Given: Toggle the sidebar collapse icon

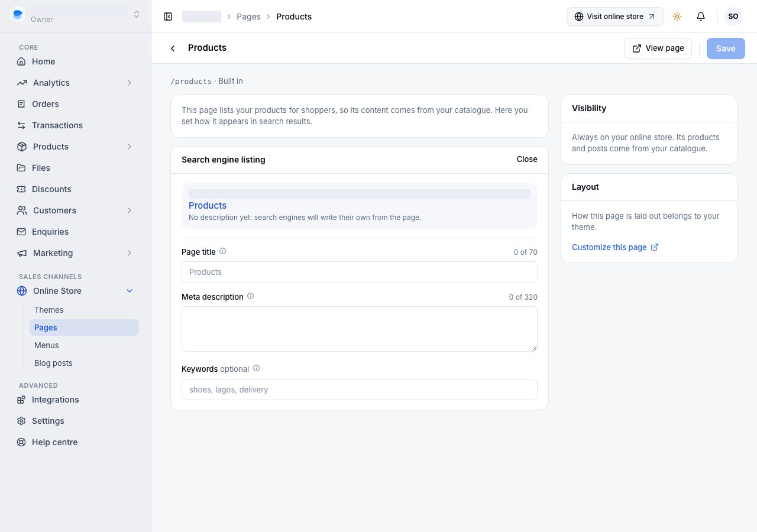Looking at the screenshot, I should pos(168,17).
